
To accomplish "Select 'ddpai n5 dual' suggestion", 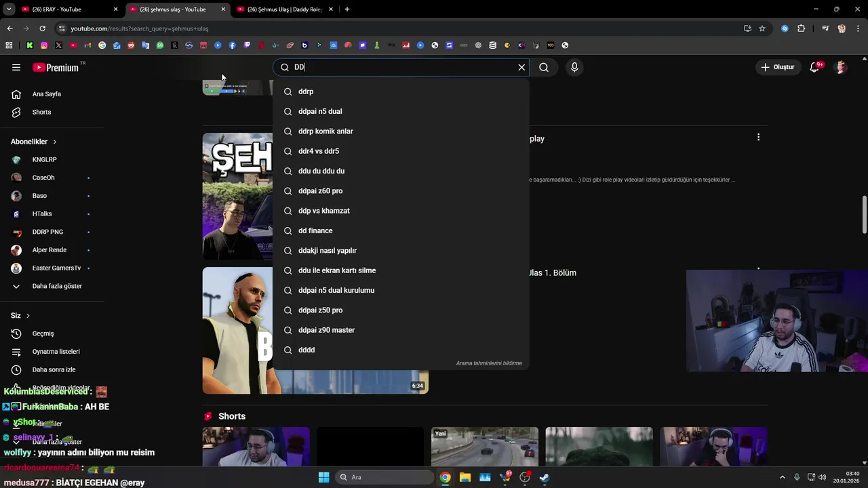I will pos(401,111).
